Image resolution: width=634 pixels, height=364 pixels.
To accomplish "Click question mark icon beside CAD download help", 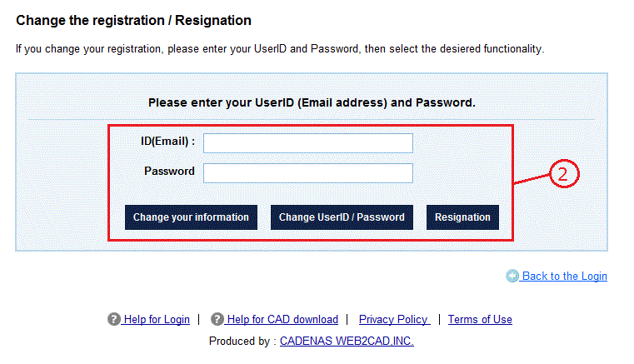I will pos(217,319).
